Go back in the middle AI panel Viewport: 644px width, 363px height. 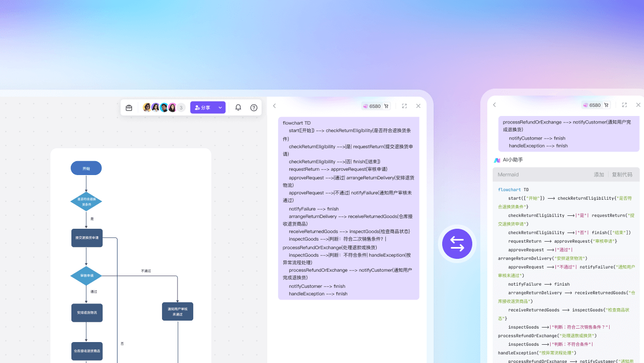click(x=275, y=106)
